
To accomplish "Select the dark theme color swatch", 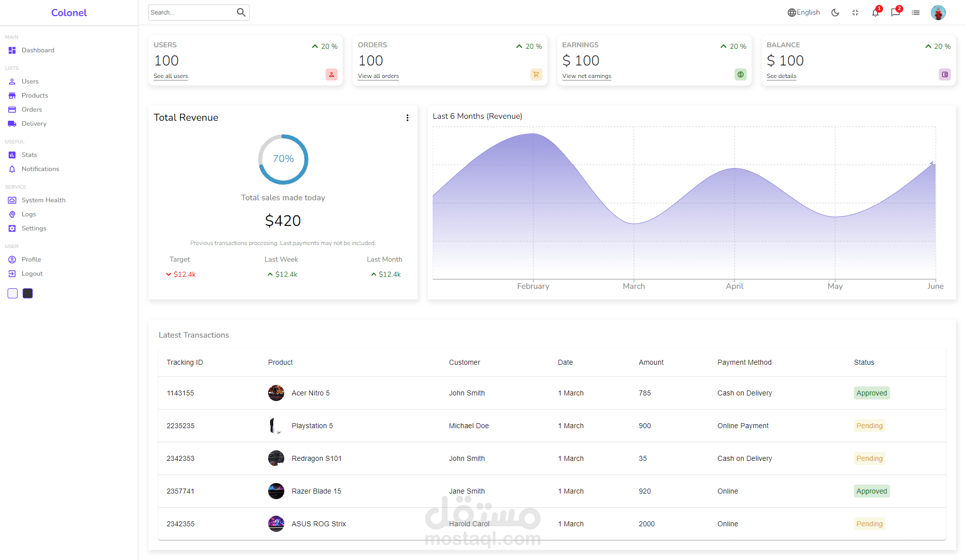I will pyautogui.click(x=28, y=293).
